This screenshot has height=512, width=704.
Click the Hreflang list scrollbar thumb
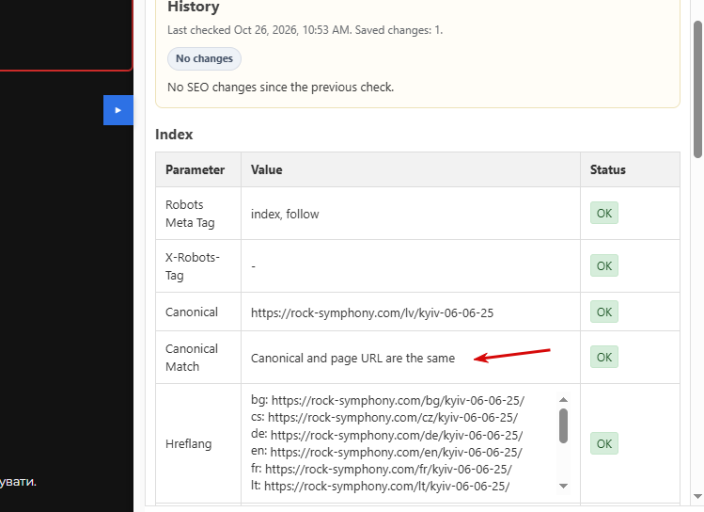(563, 426)
